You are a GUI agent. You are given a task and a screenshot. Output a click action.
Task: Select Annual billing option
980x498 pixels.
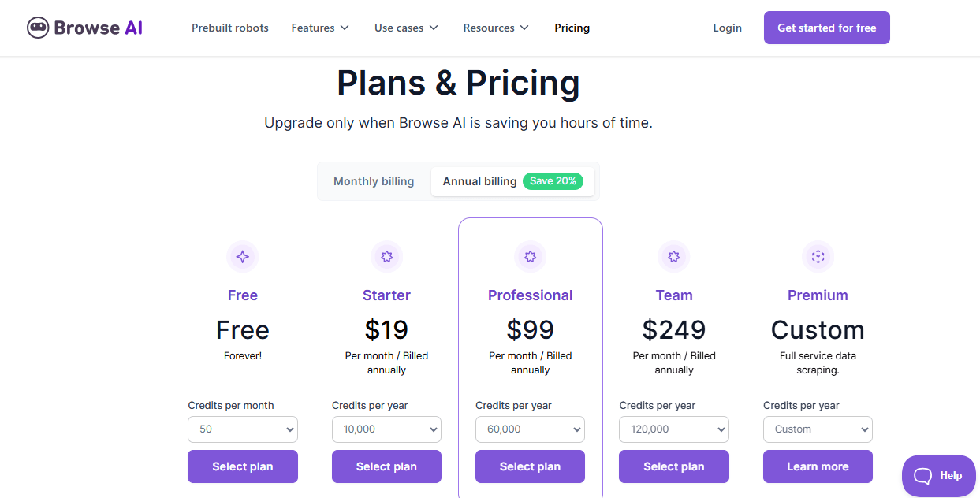pos(479,181)
